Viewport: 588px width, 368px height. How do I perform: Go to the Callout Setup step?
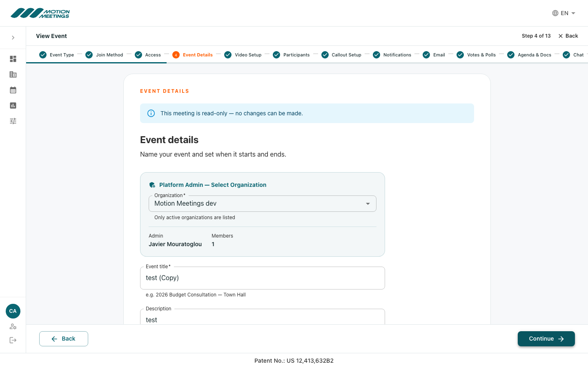coord(341,55)
